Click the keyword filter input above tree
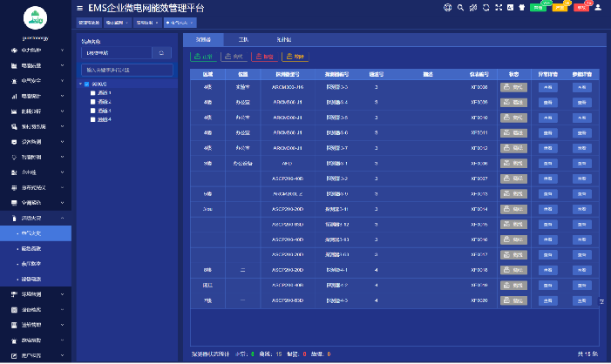Screen dimensions: 611x364 click(126, 70)
